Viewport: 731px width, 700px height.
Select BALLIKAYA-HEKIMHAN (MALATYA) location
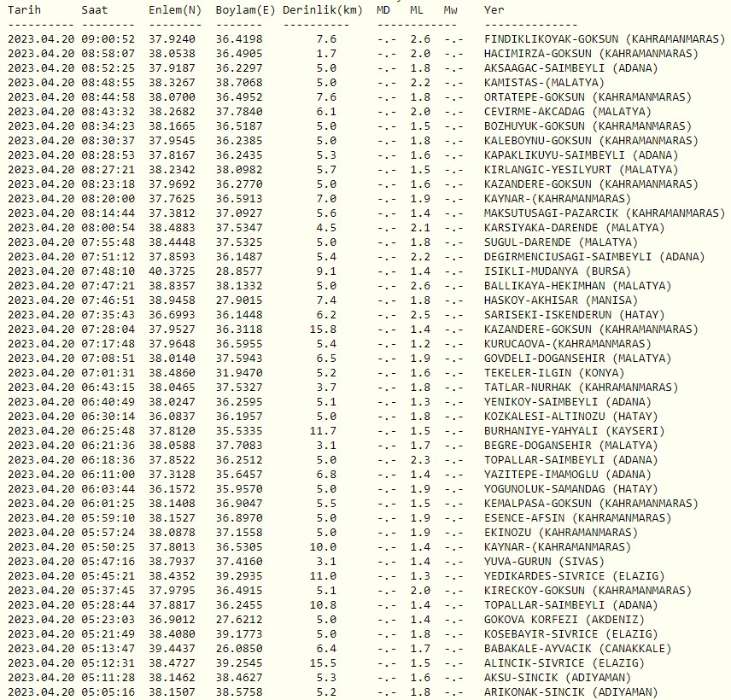pyautogui.click(x=577, y=286)
